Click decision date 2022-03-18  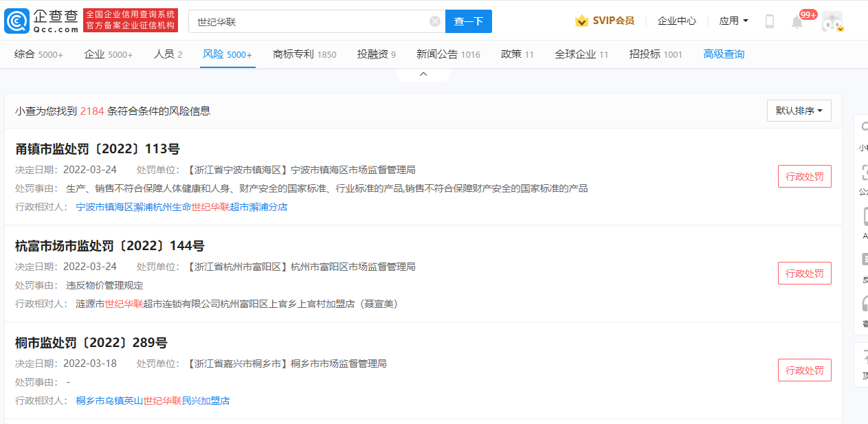(x=90, y=364)
